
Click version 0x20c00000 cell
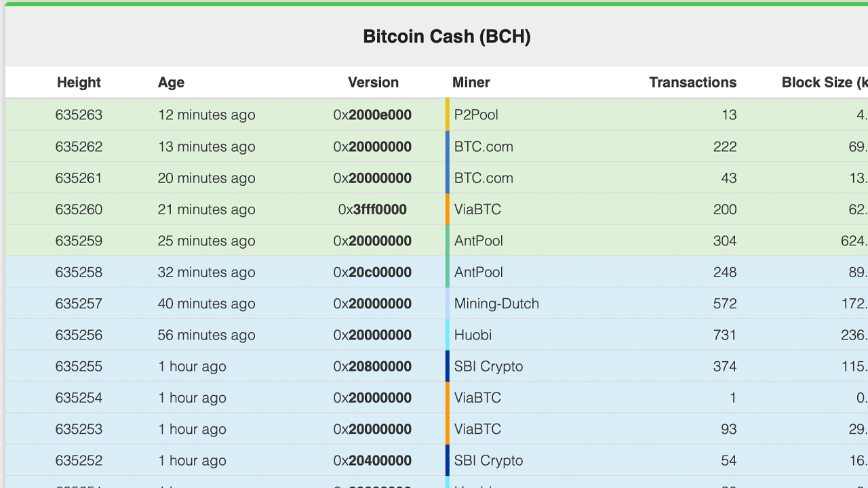point(372,272)
